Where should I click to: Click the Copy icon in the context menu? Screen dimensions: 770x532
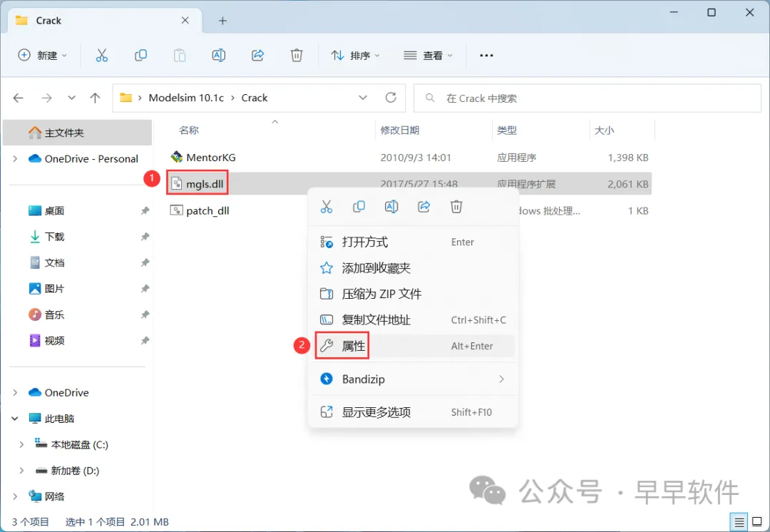coord(359,207)
